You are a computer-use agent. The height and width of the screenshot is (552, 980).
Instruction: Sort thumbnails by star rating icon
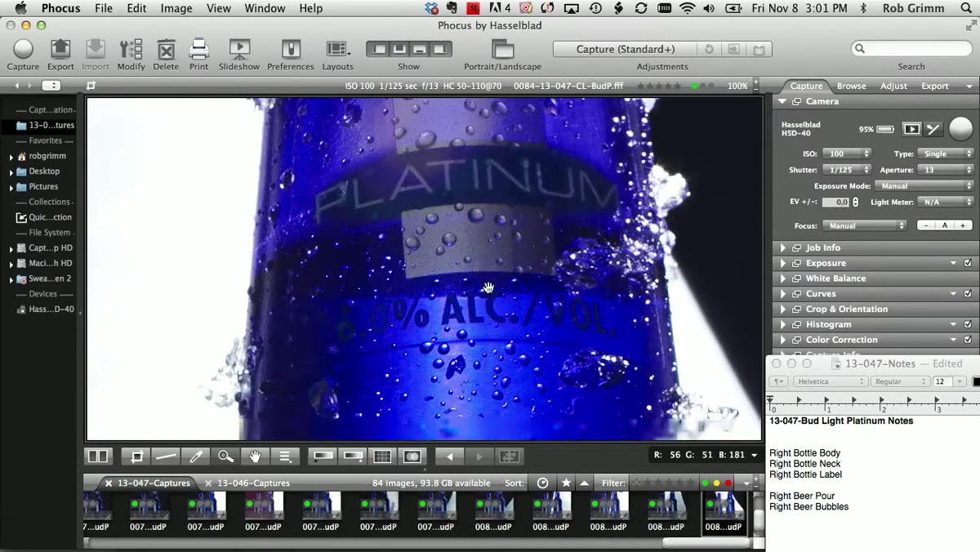[x=566, y=483]
